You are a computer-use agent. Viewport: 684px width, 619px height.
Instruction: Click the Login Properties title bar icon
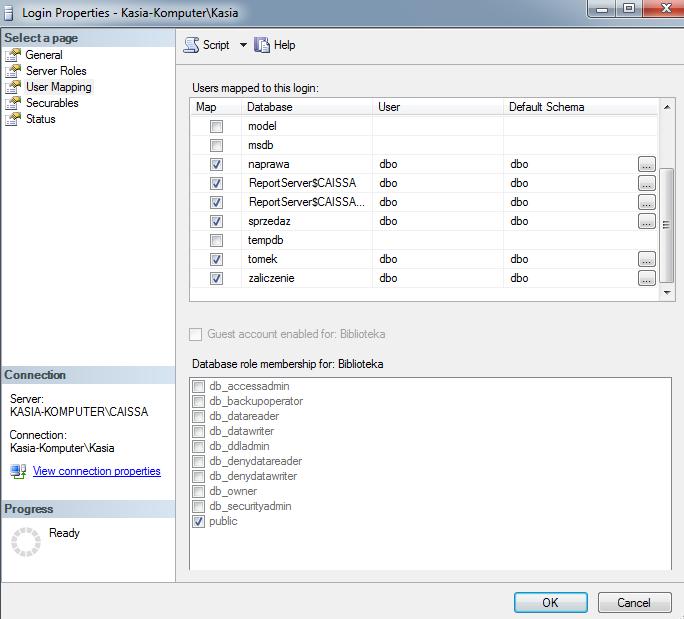pos(8,13)
